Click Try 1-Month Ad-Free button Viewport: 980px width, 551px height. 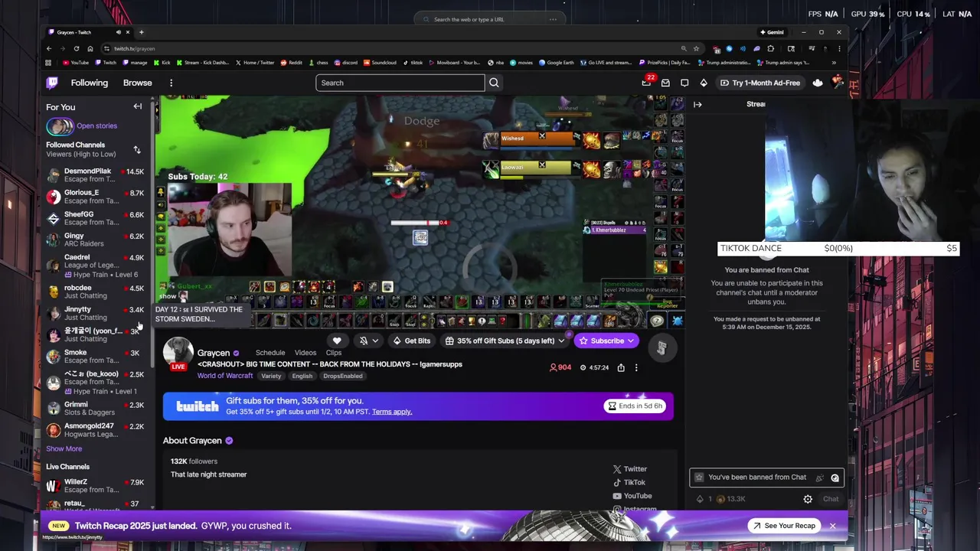click(x=759, y=83)
